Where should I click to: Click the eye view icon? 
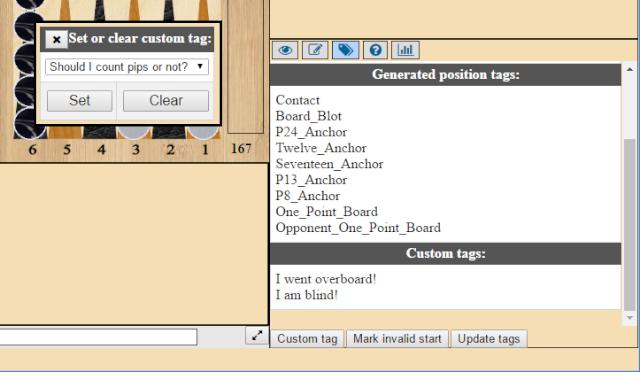coord(285,50)
